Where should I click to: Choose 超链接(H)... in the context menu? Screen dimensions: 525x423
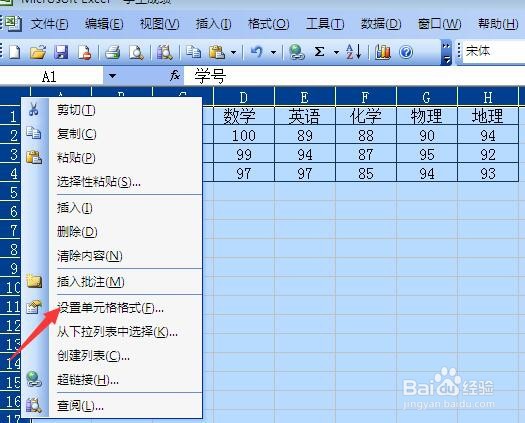tap(112, 380)
